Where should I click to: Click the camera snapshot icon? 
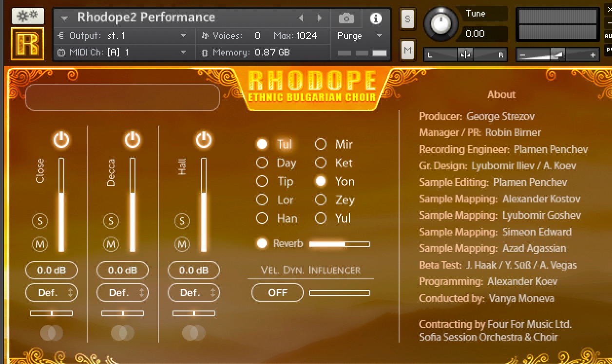pos(346,18)
